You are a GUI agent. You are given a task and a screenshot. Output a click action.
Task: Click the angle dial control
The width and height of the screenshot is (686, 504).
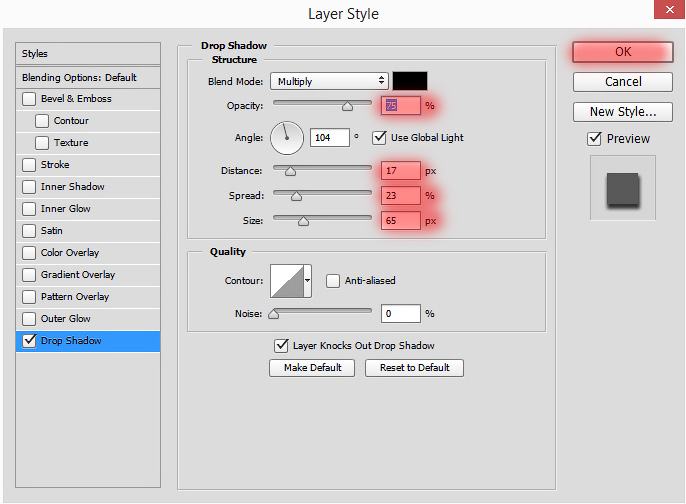287,138
